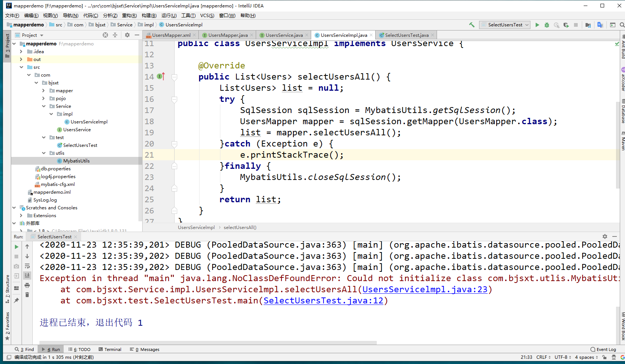Start debugging with the green bug icon

coord(547,25)
